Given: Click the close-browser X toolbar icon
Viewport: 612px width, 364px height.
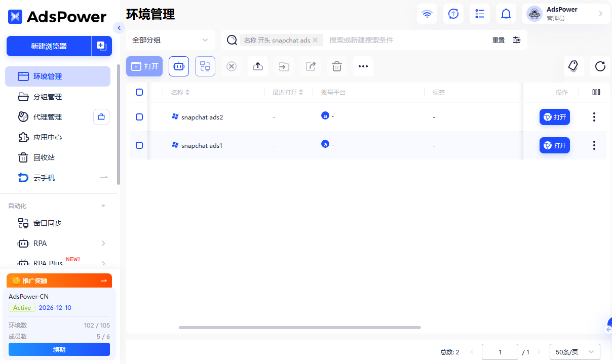Looking at the screenshot, I should pyautogui.click(x=232, y=66).
